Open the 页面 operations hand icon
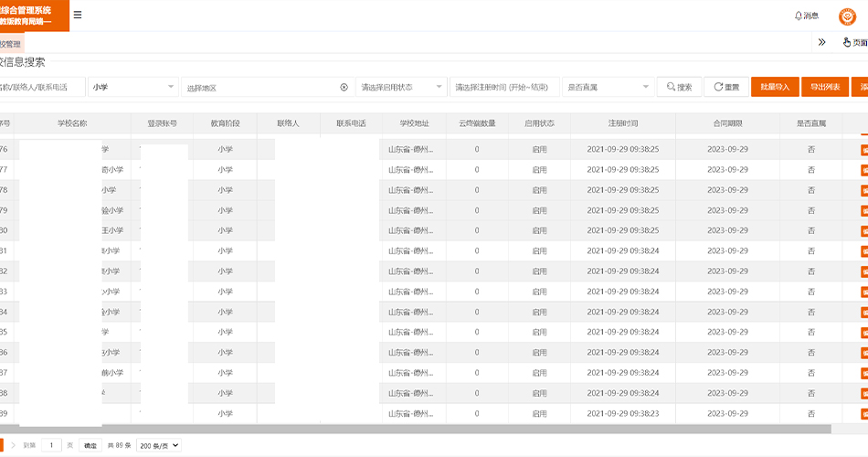This screenshot has height=457, width=868. 853,42
